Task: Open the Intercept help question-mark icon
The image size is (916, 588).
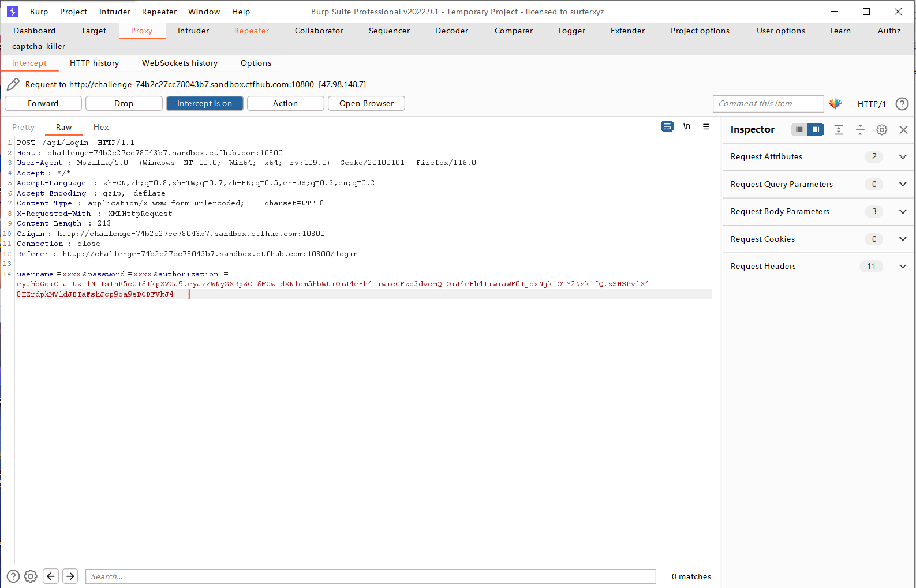Action: tap(902, 104)
